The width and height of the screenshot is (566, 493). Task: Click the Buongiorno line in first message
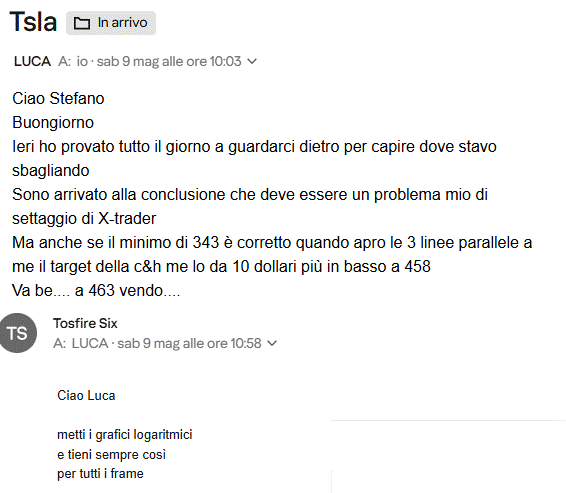tap(53, 122)
